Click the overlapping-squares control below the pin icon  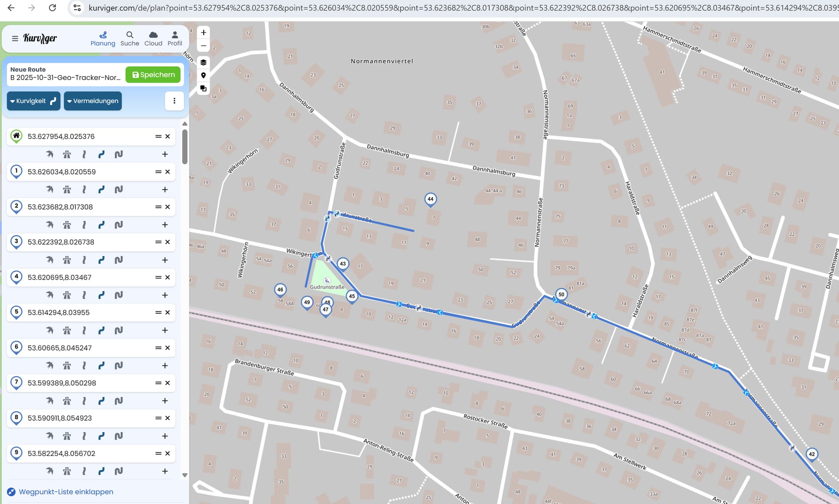coord(203,89)
